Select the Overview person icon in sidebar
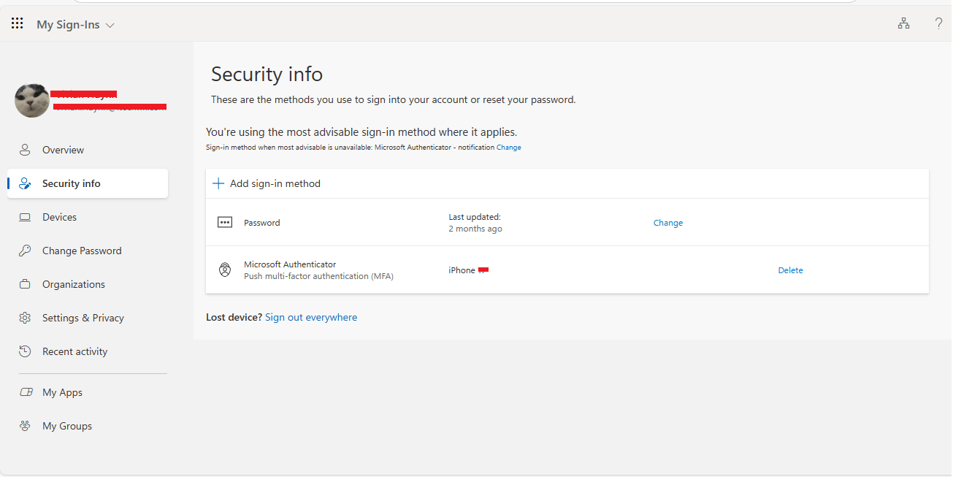Image resolution: width=980 pixels, height=477 pixels. [x=24, y=149]
